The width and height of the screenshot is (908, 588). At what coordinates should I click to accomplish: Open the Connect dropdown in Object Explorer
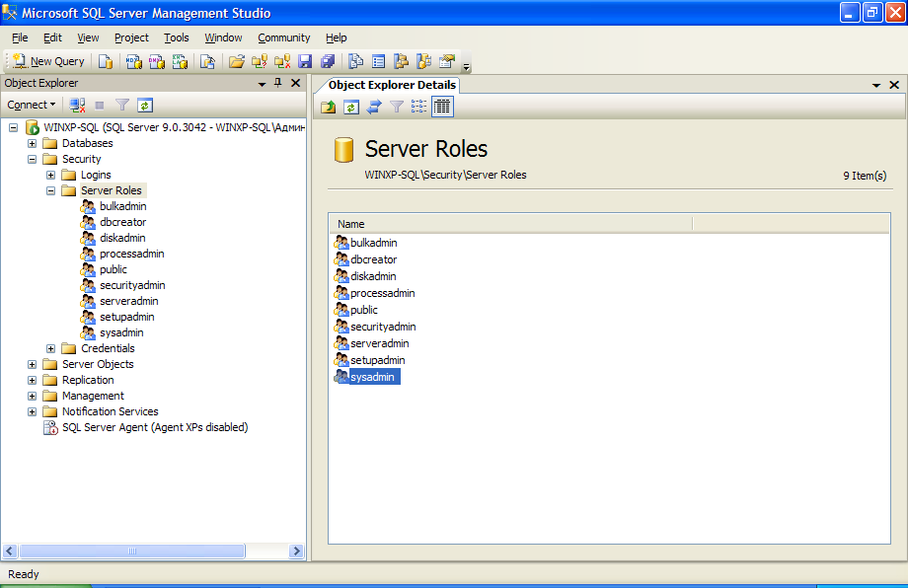[32, 105]
